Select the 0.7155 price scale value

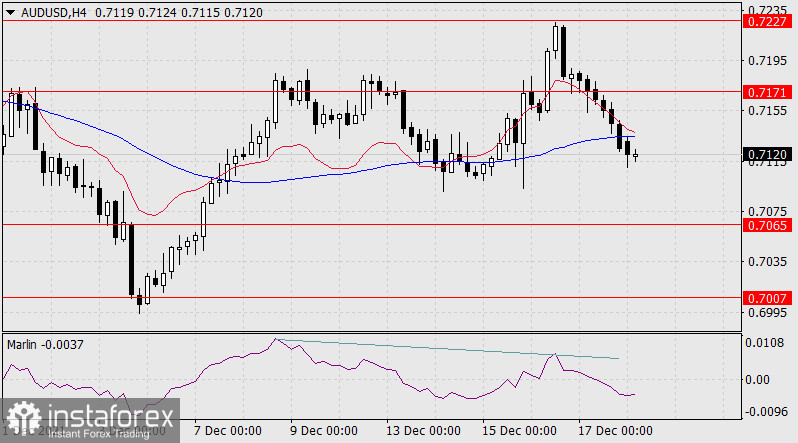767,110
